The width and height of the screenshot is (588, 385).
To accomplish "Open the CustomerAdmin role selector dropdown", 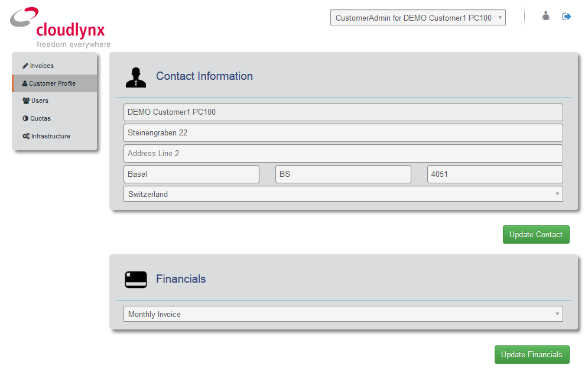I will point(418,18).
